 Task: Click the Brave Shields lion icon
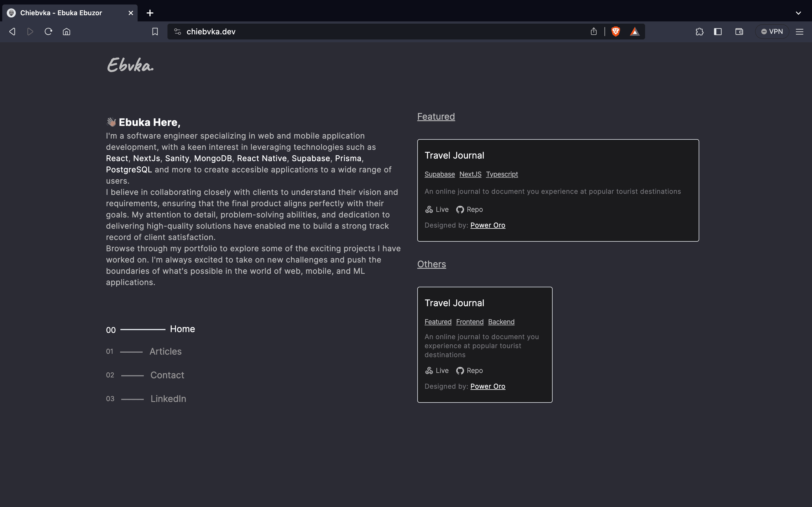coord(615,32)
